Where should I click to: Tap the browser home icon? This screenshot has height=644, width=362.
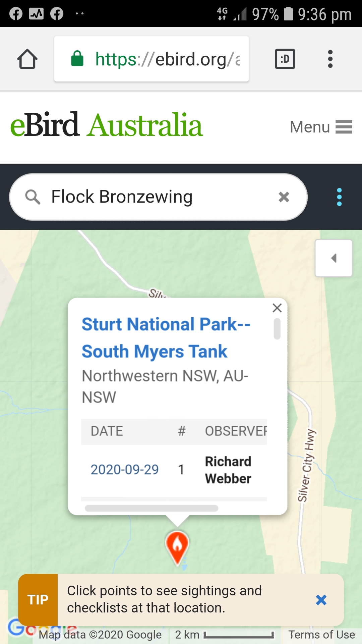click(27, 59)
